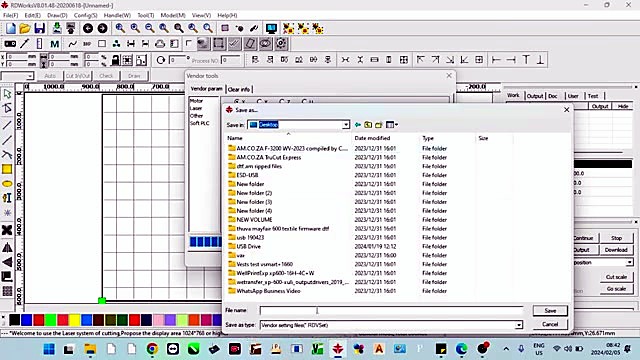Screen dimensions: 640x360
Task: Open the Config(S) menu
Action: (85, 15)
